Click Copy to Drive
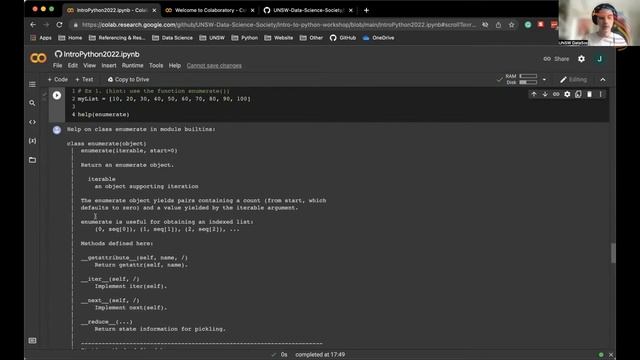640x360 pixels. 128,80
